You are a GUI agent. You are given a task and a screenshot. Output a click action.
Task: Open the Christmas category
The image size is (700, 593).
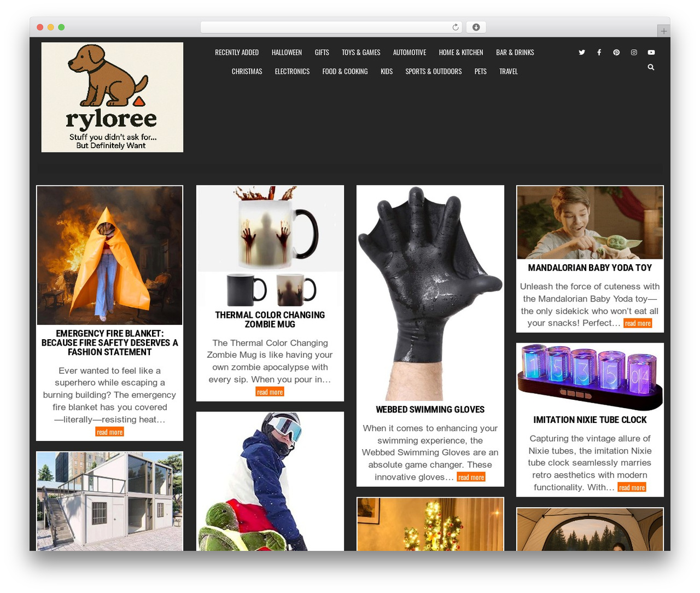coord(247,72)
